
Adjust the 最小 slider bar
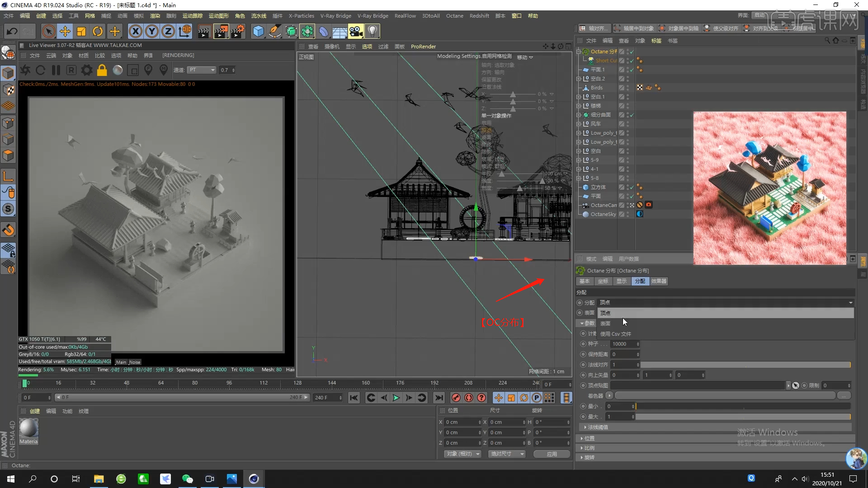743,406
